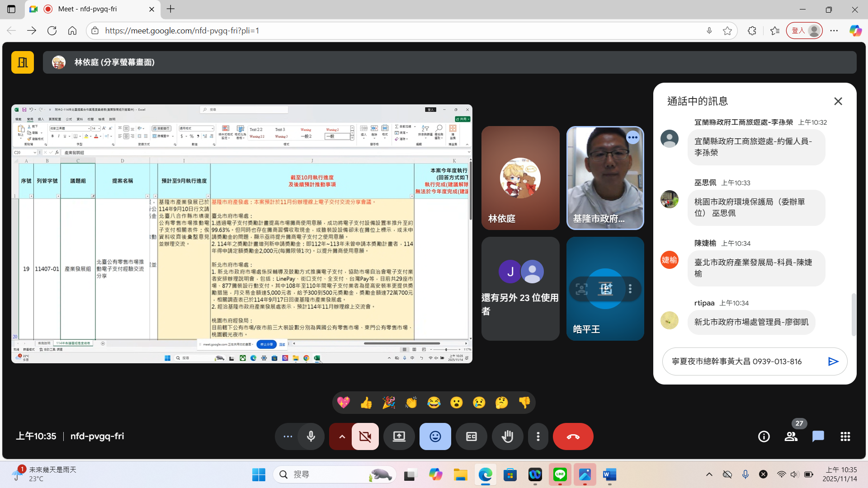Open more options three-dot menu
Viewport: 868px width, 488px height.
pyautogui.click(x=538, y=436)
